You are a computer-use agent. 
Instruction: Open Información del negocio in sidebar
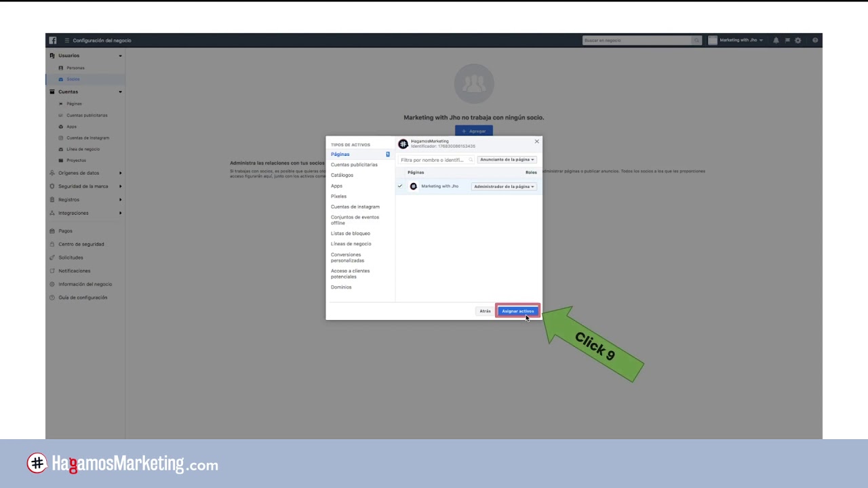85,284
